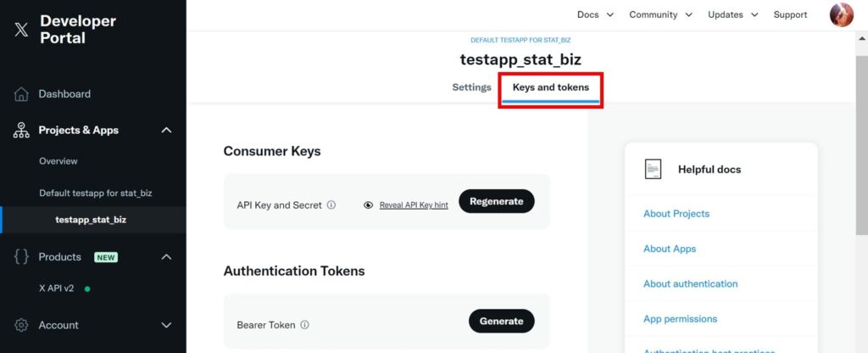Click the X logo icon

[21, 30]
